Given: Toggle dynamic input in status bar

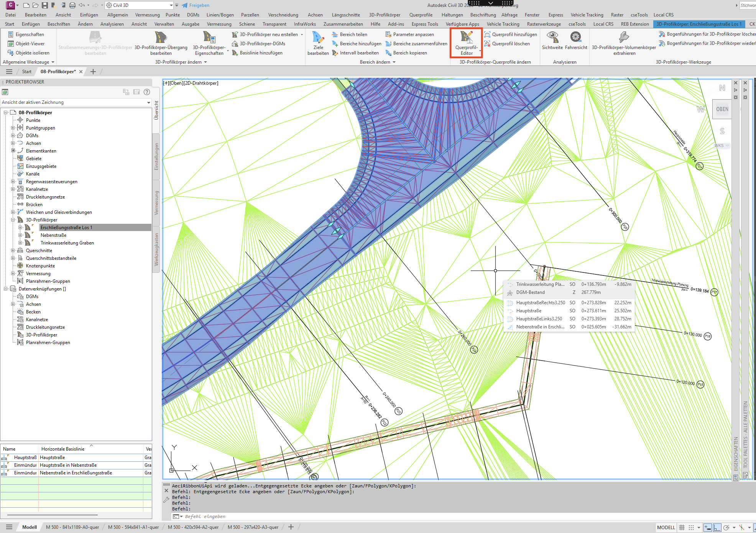Looking at the screenshot, I should click(x=708, y=528).
